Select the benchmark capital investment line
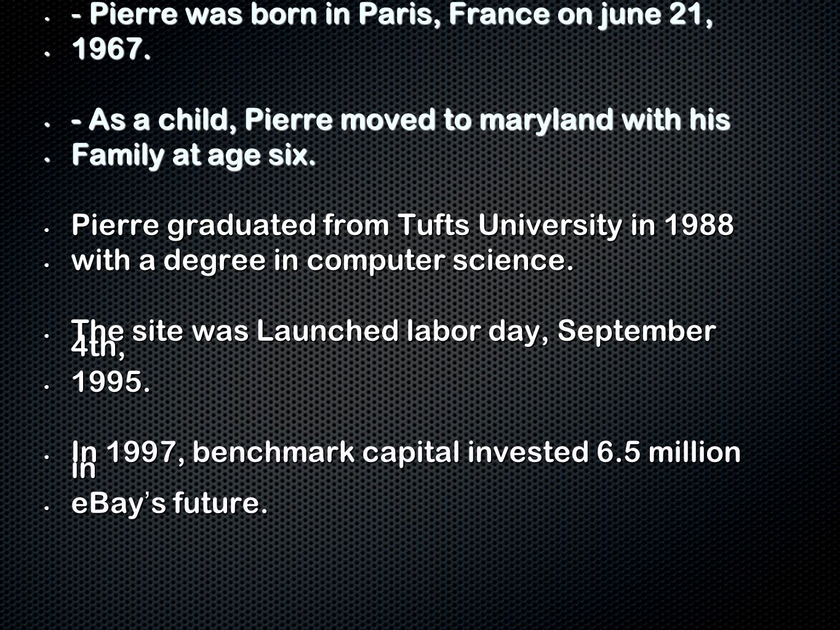 tap(406, 453)
